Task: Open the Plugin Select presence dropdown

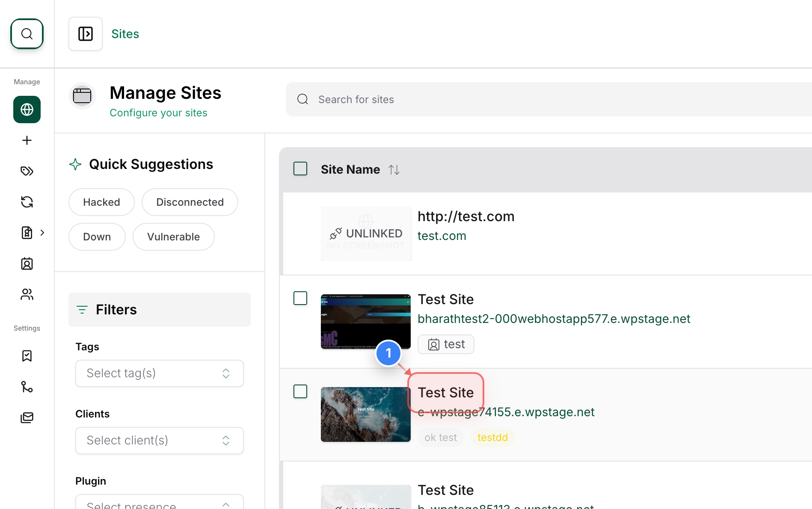Action: [160, 503]
